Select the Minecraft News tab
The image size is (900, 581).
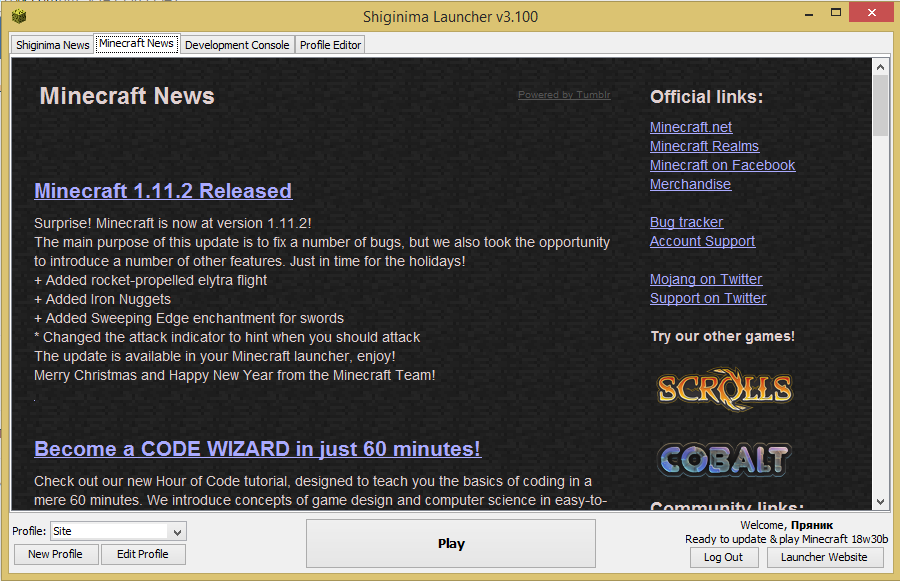(137, 44)
